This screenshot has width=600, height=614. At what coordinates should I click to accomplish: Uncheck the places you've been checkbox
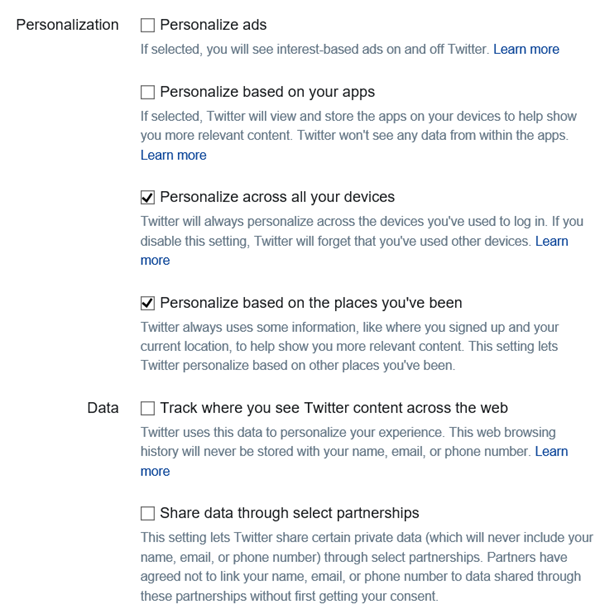[x=148, y=303]
